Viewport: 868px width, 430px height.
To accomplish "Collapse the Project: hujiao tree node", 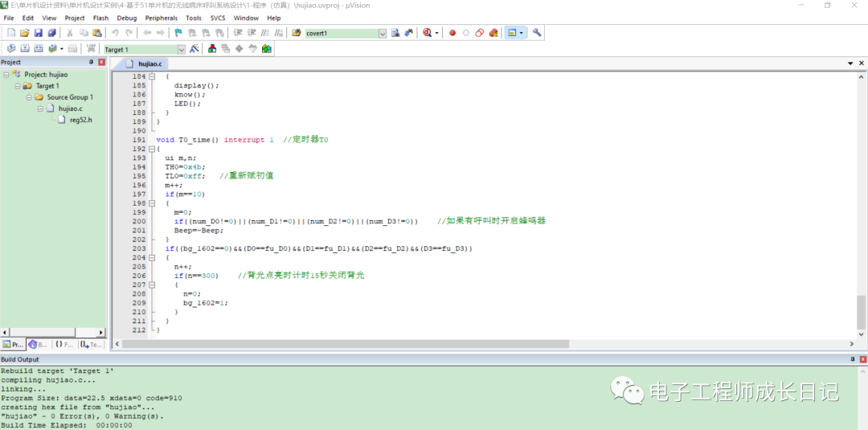I will point(6,74).
